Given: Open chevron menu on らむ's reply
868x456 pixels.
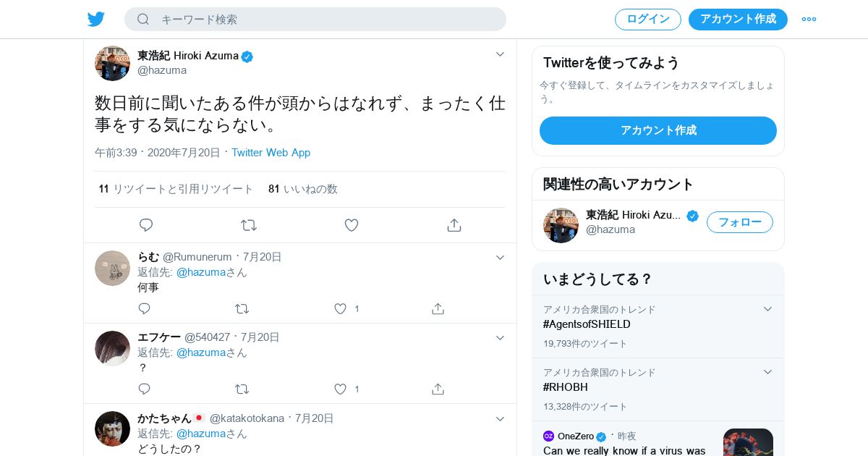Looking at the screenshot, I should click(x=500, y=257).
